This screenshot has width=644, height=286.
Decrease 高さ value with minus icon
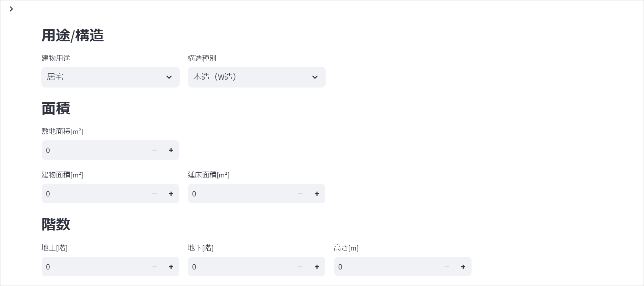pyautogui.click(x=447, y=267)
